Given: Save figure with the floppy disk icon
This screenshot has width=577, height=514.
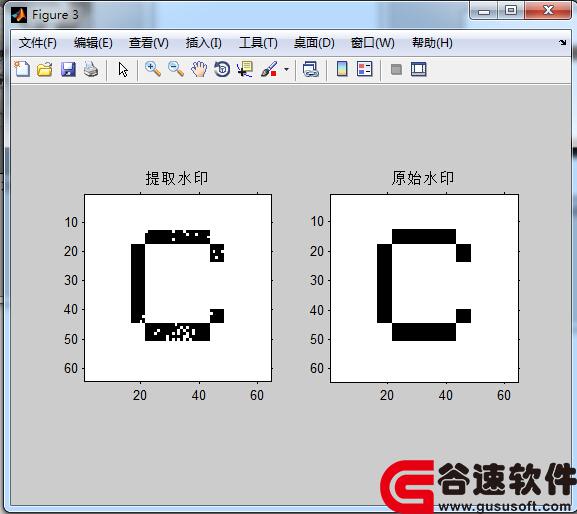Looking at the screenshot, I should click(68, 69).
